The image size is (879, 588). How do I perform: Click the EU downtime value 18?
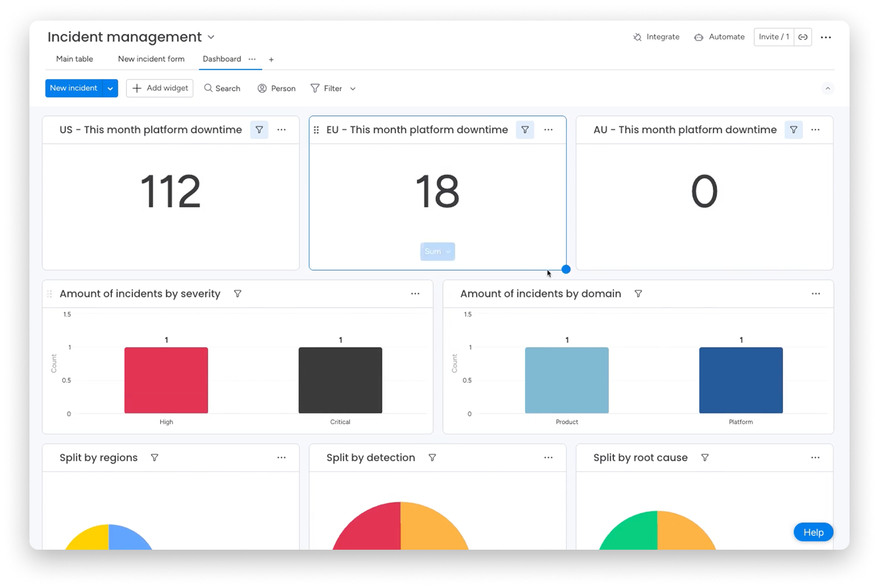[437, 191]
